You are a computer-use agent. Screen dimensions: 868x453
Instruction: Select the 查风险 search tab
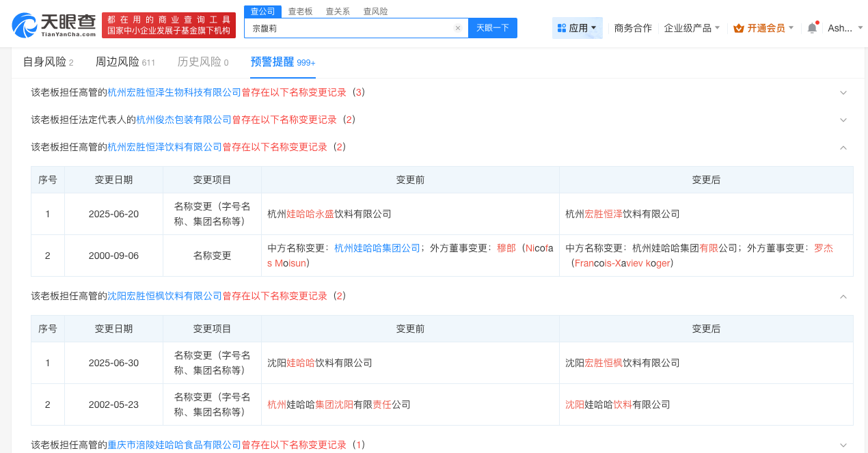[x=375, y=12]
